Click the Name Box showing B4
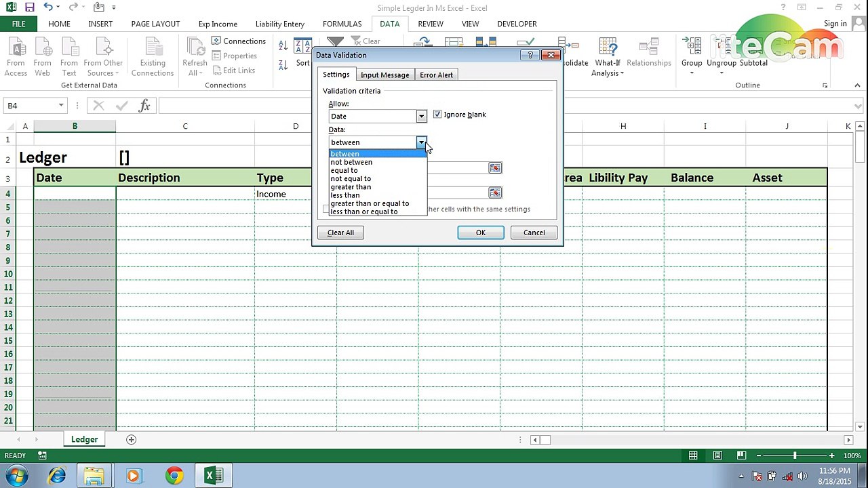Screen dimensions: 868x488 pyautogui.click(x=30, y=106)
